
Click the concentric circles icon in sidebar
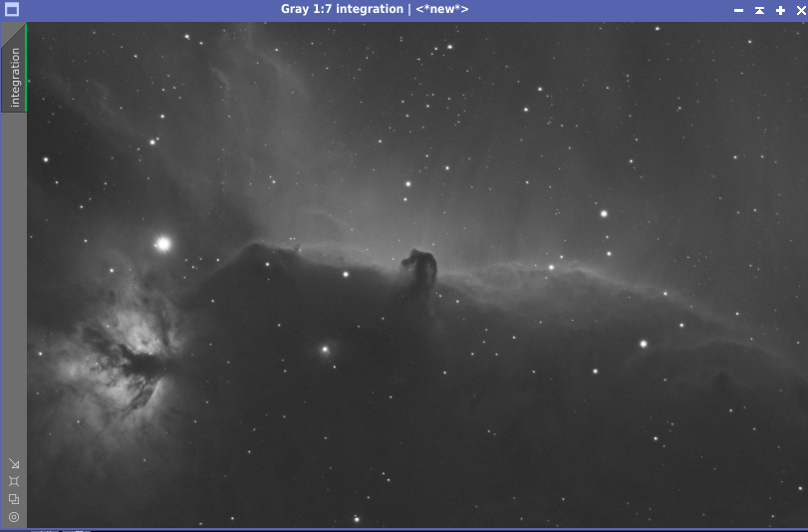pos(14,517)
